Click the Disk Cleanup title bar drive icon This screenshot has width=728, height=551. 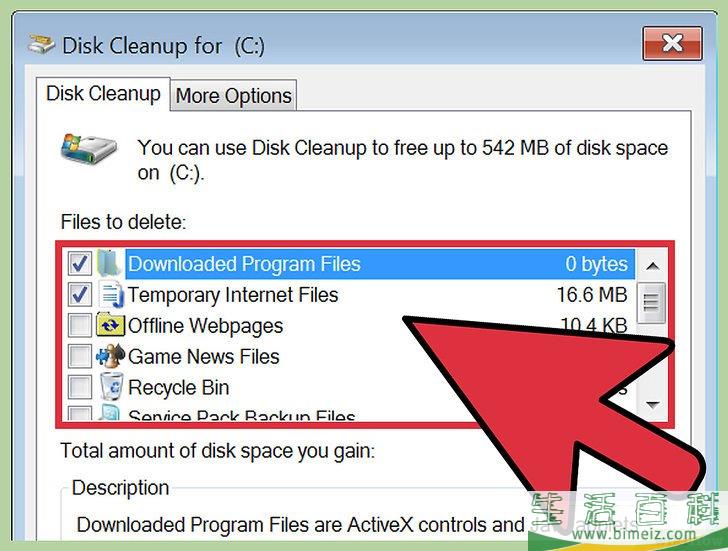coord(41,45)
